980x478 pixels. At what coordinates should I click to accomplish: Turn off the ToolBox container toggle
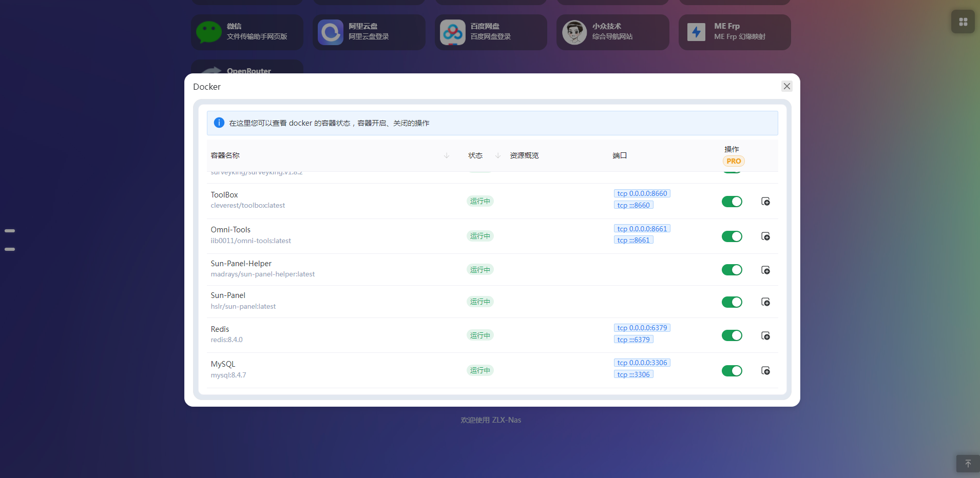(x=732, y=202)
